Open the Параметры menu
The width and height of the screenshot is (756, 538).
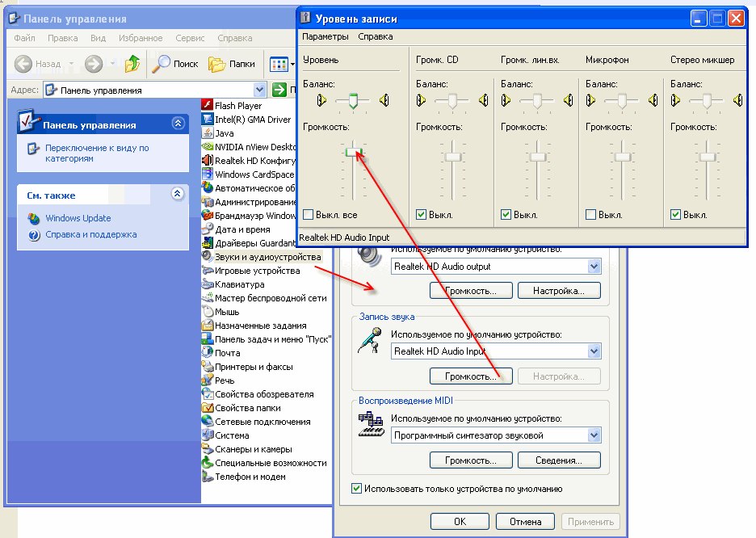(325, 36)
